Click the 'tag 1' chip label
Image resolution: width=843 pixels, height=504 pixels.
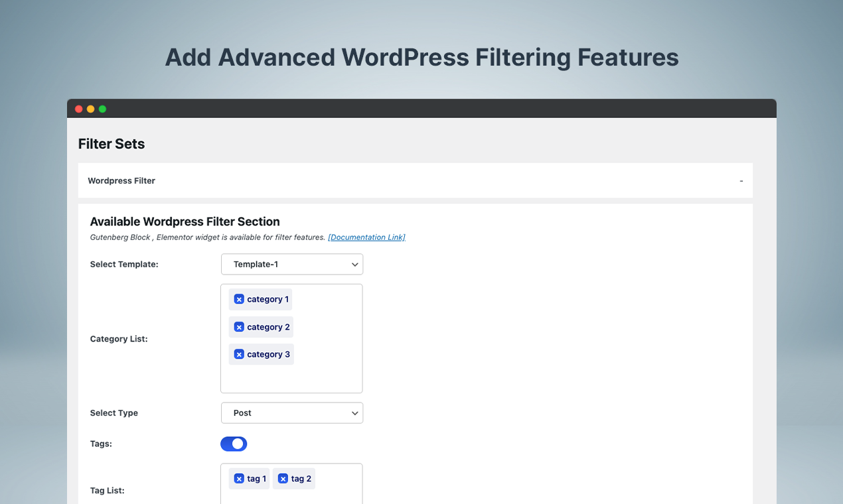pos(257,479)
